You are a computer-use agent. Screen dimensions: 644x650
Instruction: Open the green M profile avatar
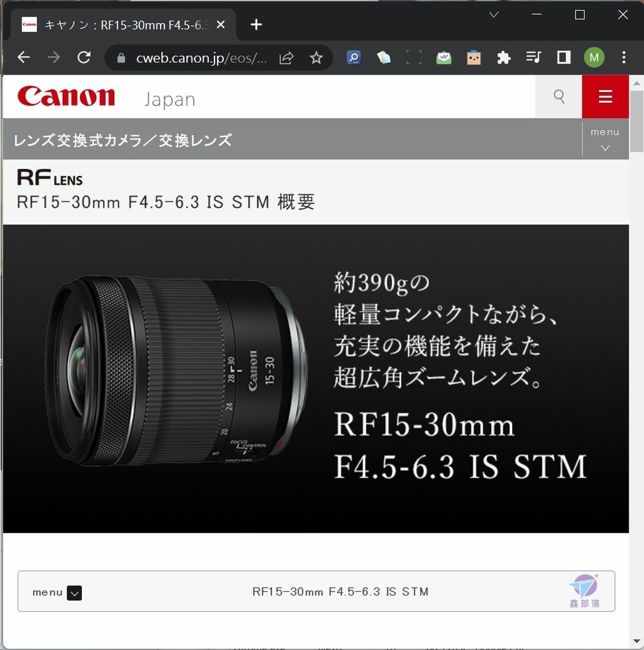pos(594,57)
